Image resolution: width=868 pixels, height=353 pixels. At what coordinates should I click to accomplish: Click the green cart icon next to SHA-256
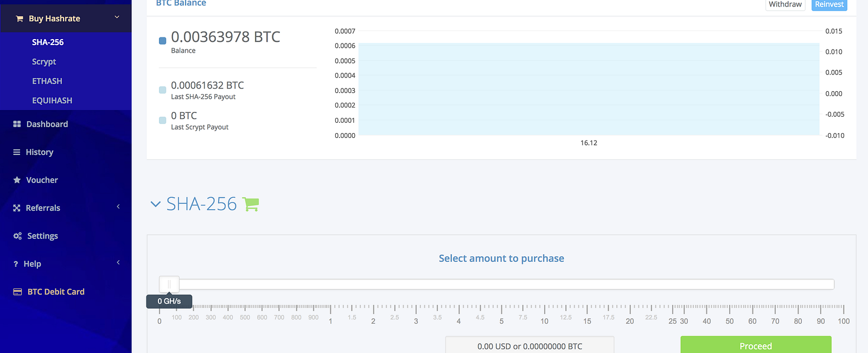click(251, 204)
